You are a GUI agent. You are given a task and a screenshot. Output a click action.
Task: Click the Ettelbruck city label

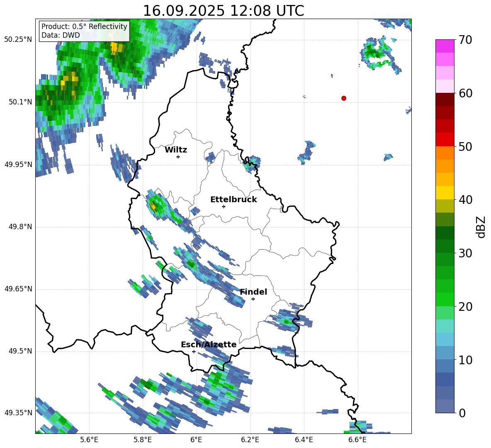[233, 200]
